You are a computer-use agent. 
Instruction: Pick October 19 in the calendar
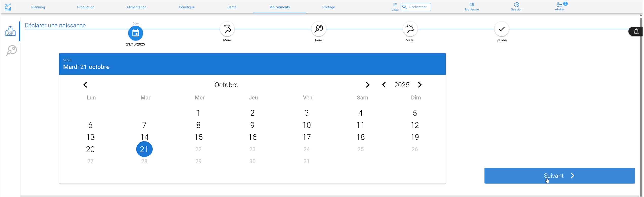(415, 137)
